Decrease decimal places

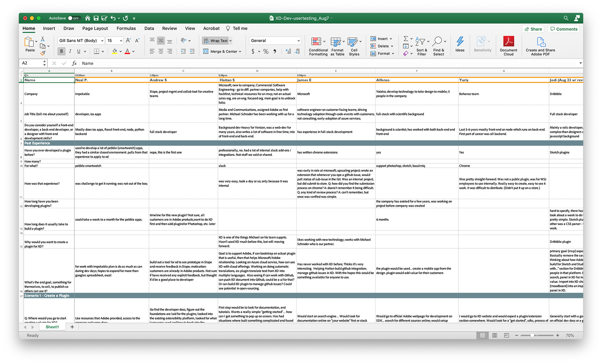tap(297, 51)
